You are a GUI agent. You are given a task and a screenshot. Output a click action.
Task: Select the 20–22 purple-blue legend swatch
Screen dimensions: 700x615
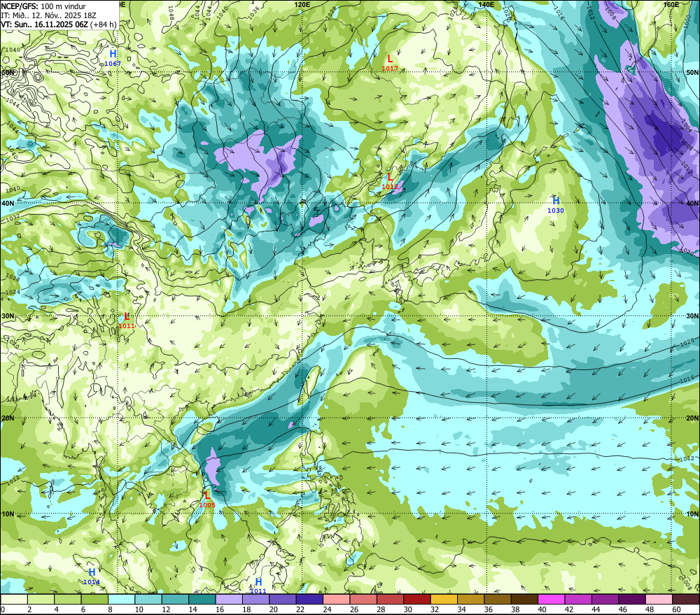tap(283, 599)
